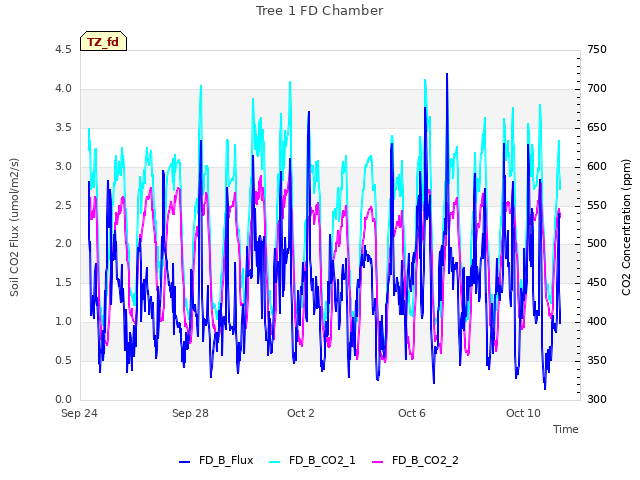
Task: Click the 3.0 left axis tick label
Action: coord(63,167)
